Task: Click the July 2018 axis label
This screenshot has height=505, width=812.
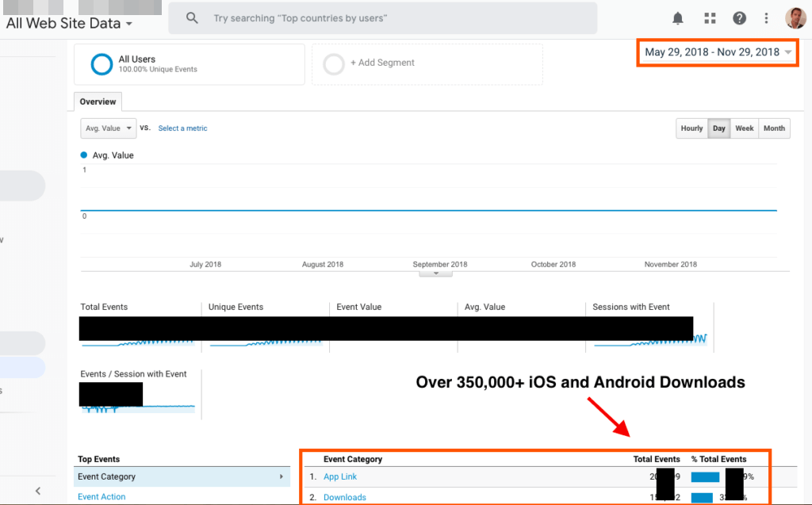Action: pyautogui.click(x=205, y=264)
